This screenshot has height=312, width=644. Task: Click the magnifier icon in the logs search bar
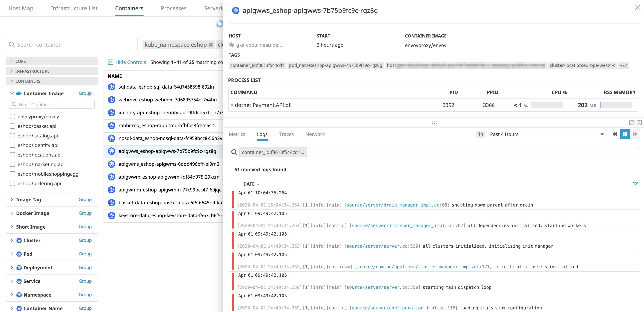click(234, 152)
